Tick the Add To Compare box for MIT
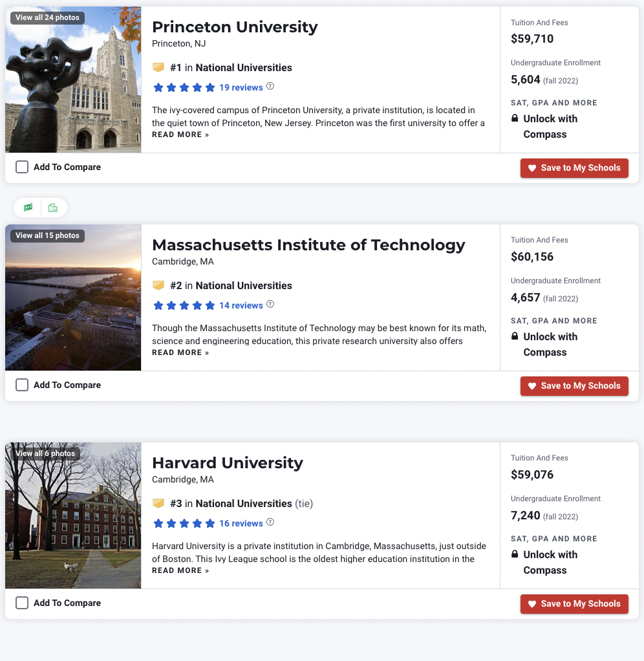This screenshot has height=661, width=644. 22,385
